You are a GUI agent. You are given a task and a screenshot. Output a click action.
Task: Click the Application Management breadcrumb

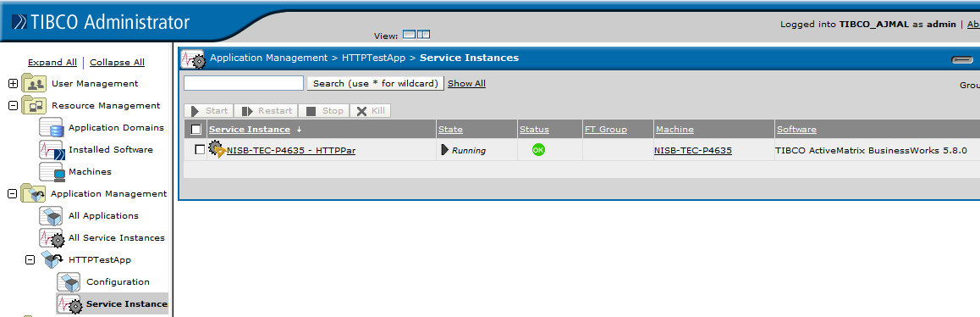[x=269, y=58]
